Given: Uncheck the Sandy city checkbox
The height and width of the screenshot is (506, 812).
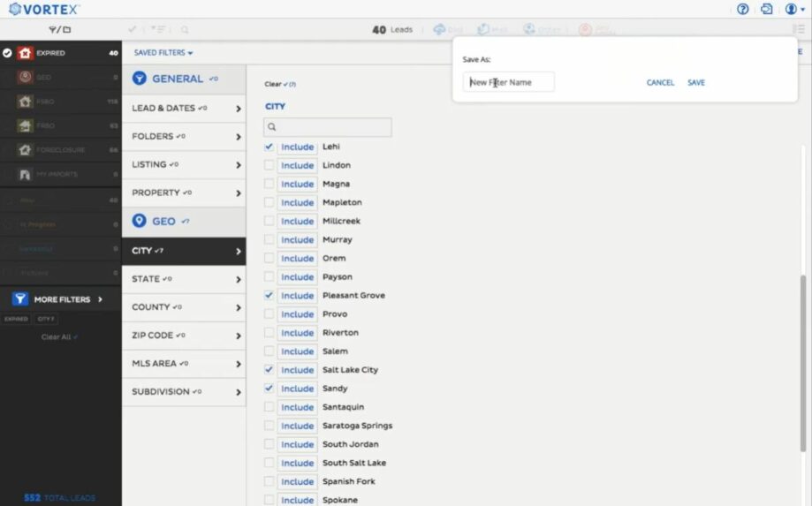Looking at the screenshot, I should point(269,388).
